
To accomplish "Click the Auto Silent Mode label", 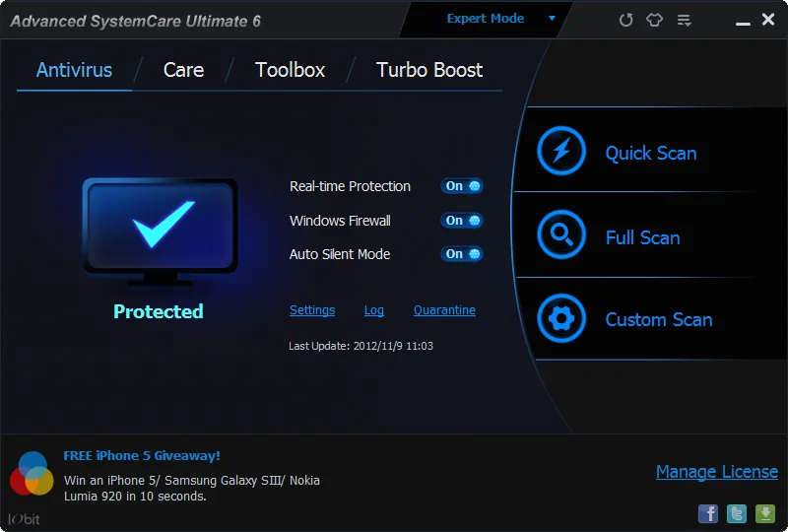I will point(340,254).
